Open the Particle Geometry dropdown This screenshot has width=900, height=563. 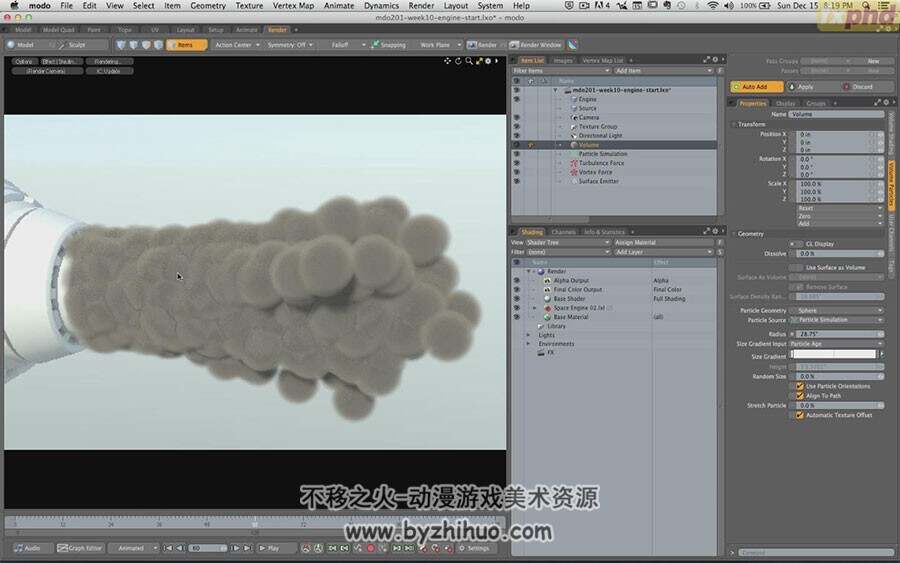[x=837, y=310]
